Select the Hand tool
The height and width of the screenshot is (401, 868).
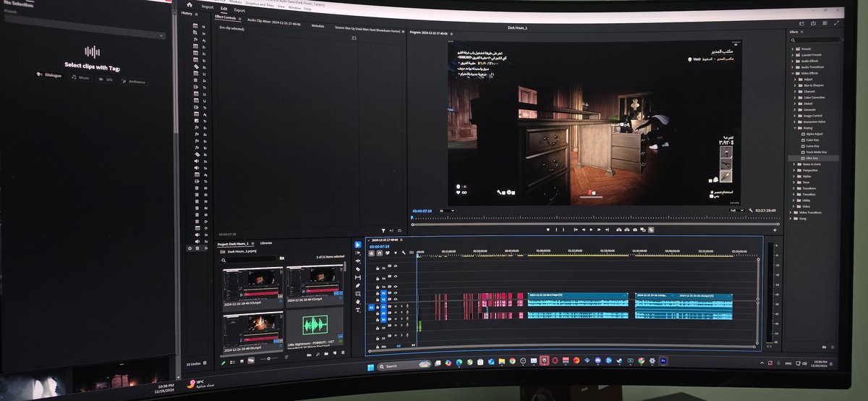pos(357,301)
